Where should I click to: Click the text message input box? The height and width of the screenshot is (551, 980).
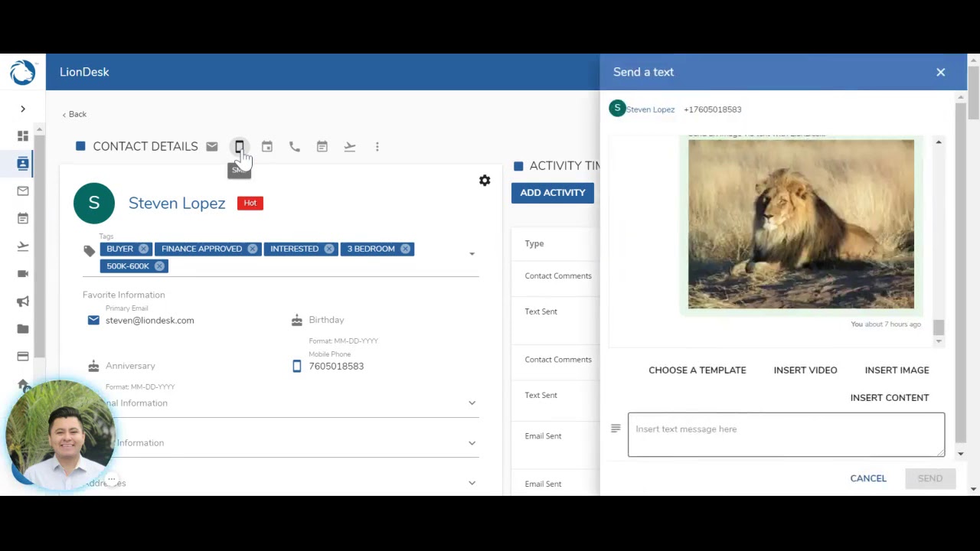click(786, 435)
